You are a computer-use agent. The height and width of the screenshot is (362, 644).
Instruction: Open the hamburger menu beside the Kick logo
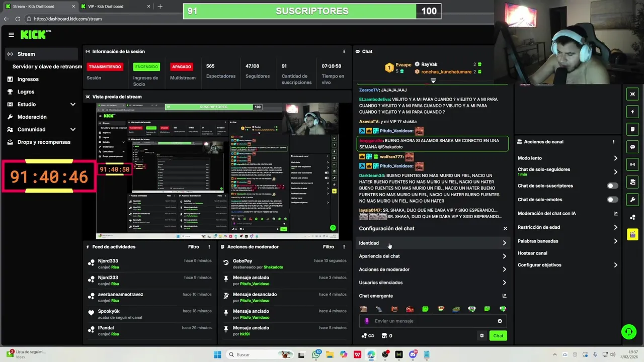(x=11, y=35)
